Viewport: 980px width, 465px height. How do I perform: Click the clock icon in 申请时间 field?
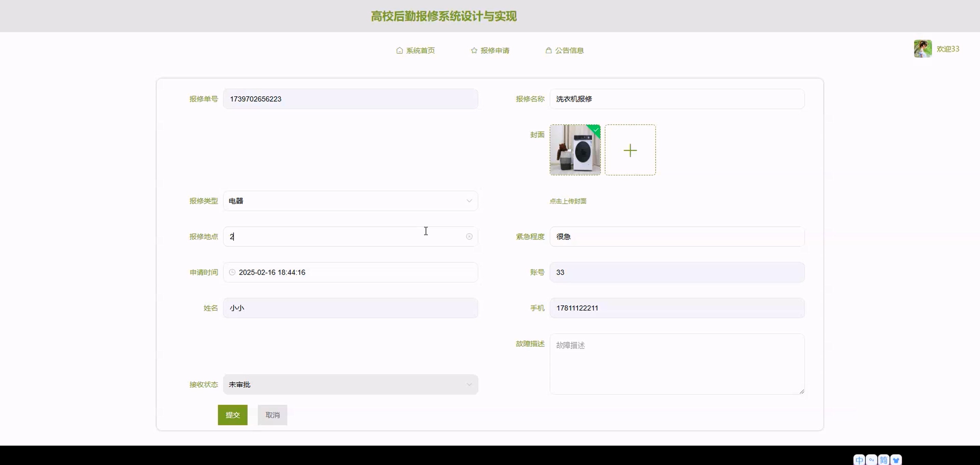point(232,272)
